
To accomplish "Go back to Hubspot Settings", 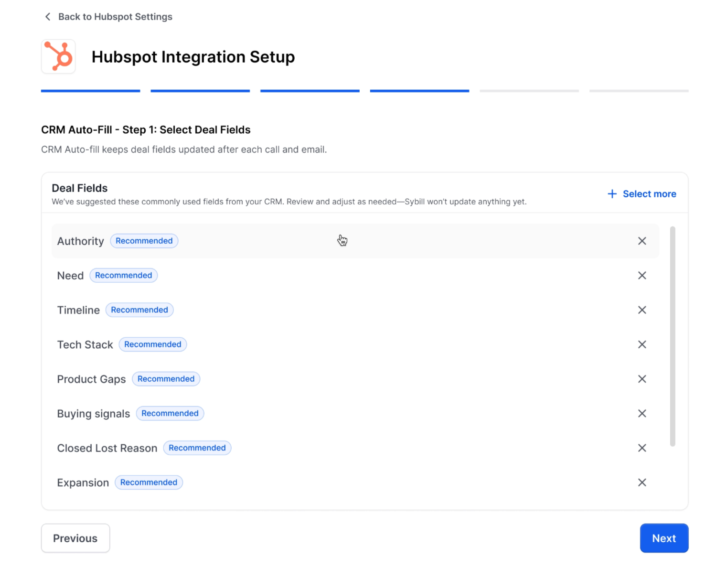I will click(108, 17).
